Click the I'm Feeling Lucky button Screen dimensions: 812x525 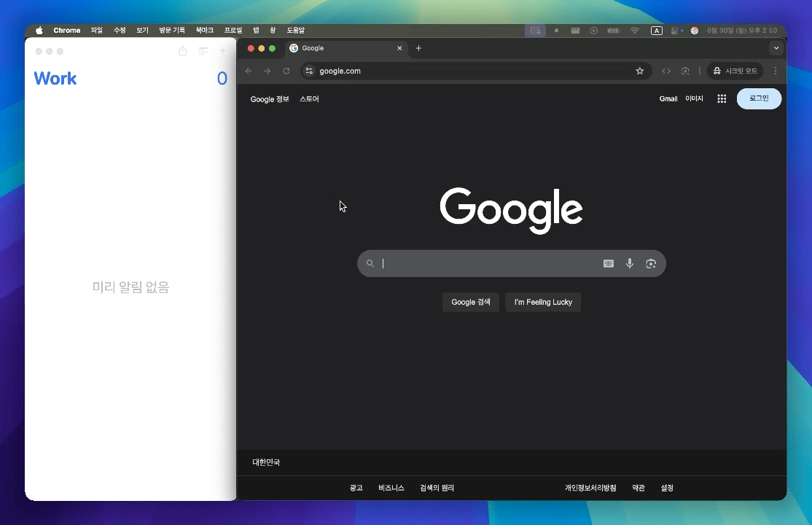(543, 302)
